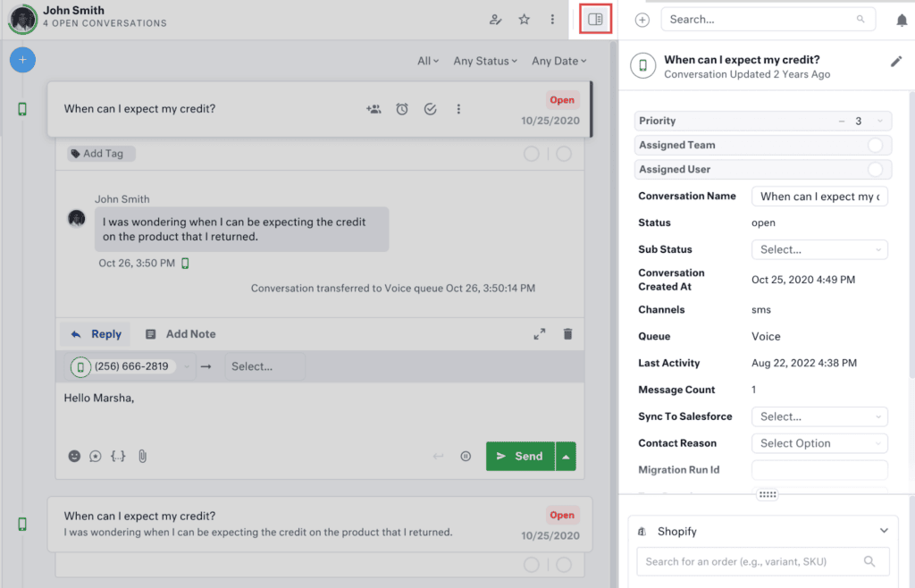The image size is (915, 588).
Task: Click the snooze alarm clock icon
Action: click(402, 109)
